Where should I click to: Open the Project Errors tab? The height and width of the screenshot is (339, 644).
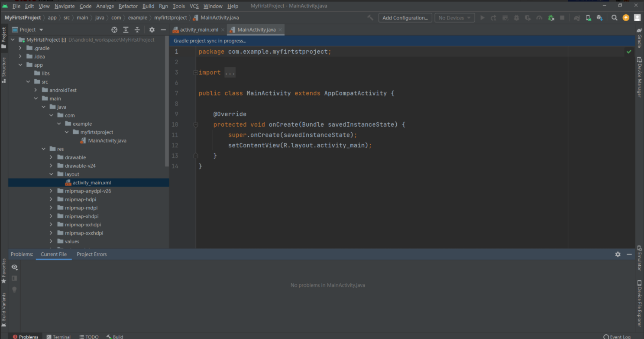click(91, 254)
